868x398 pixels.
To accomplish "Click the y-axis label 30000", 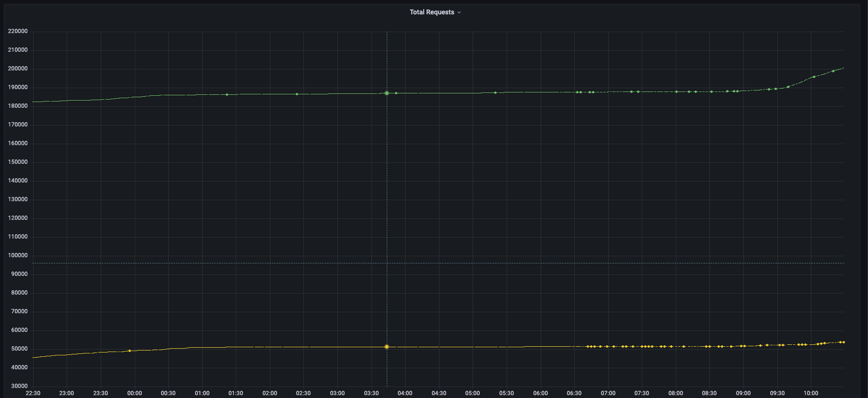I will (x=20, y=386).
